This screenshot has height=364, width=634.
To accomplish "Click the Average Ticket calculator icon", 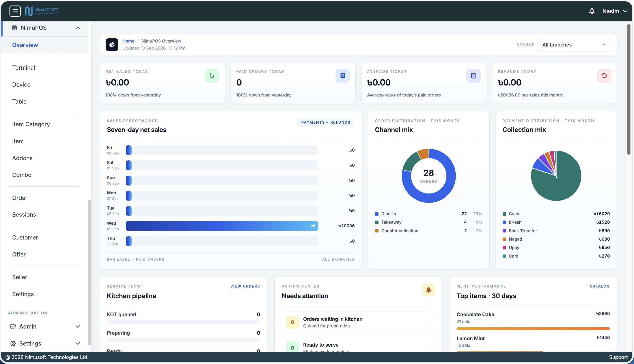I will [473, 76].
